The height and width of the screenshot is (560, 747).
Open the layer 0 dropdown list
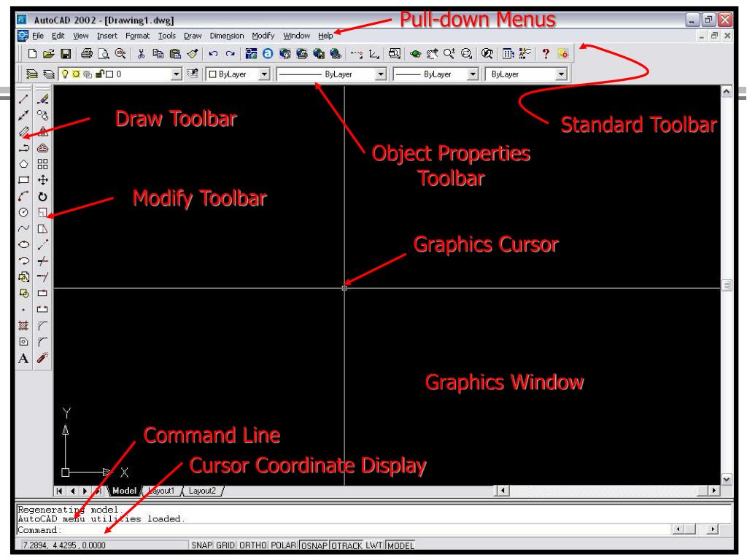[x=177, y=74]
